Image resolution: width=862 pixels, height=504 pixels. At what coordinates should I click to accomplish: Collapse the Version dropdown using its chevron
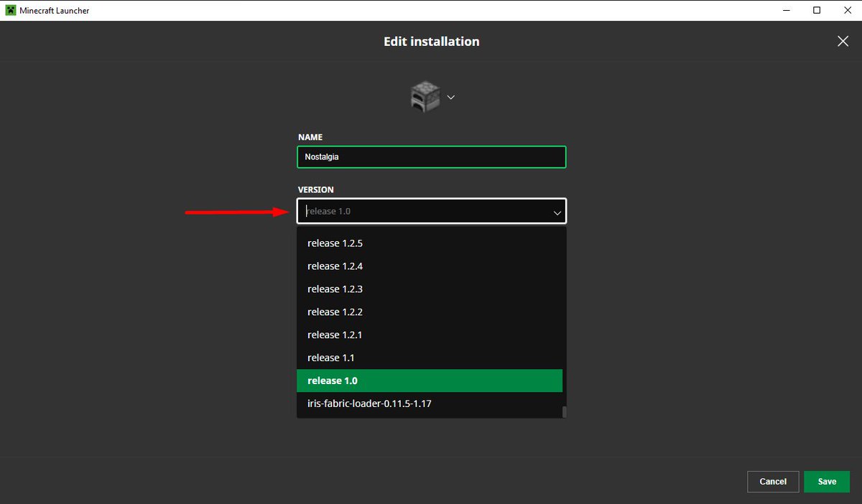557,213
